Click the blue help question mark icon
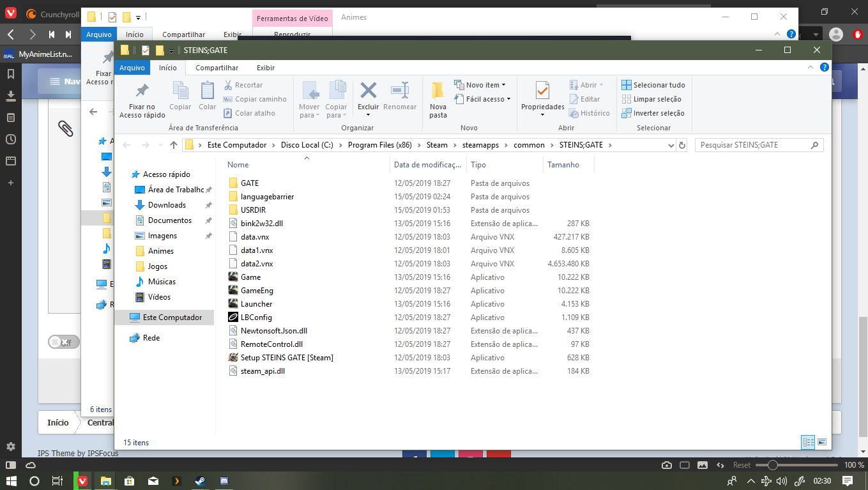The width and height of the screenshot is (868, 490). coord(825,67)
